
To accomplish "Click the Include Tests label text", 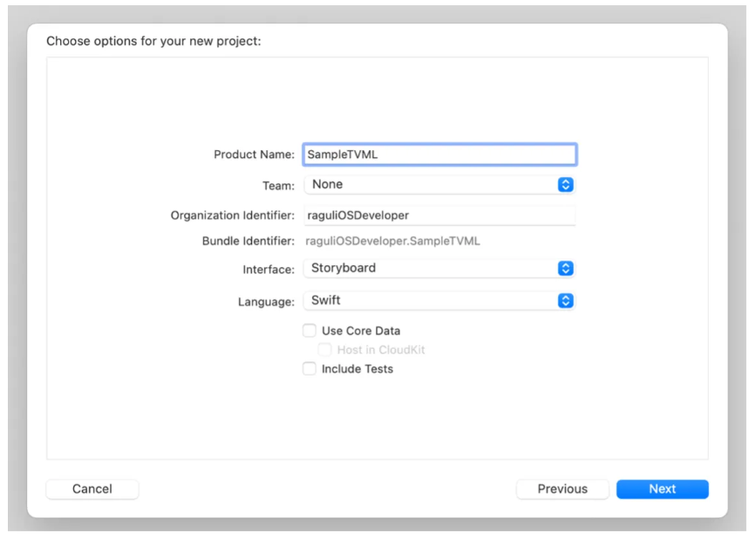I will coord(358,369).
